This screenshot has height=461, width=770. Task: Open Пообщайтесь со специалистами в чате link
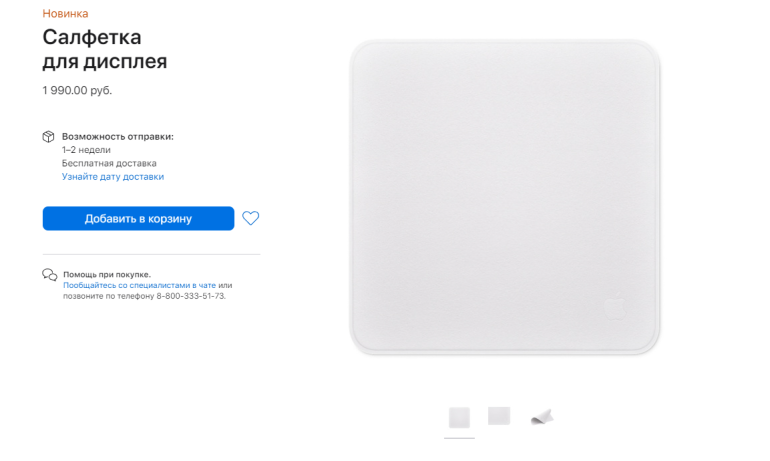(x=139, y=285)
